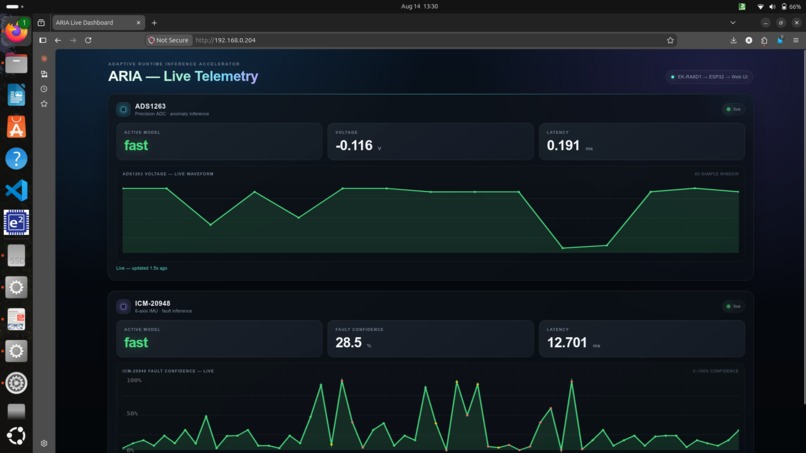Click the Firefox View tab icon
Viewport: 806px width, 453px height.
point(41,23)
